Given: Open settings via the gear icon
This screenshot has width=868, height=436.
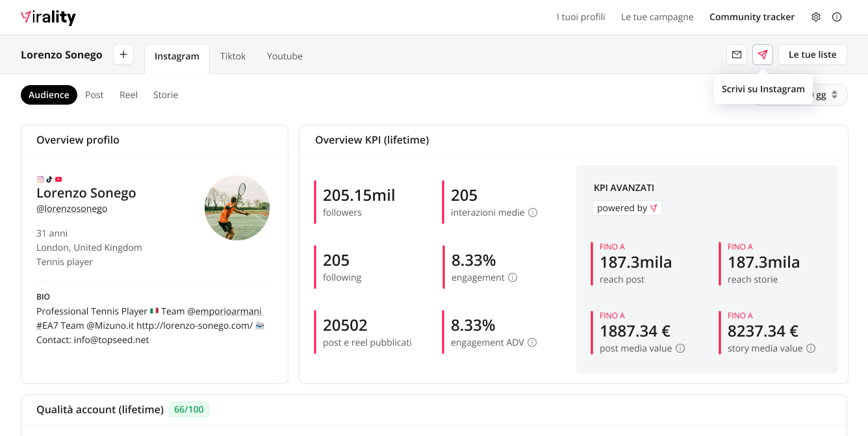Looking at the screenshot, I should 816,17.
